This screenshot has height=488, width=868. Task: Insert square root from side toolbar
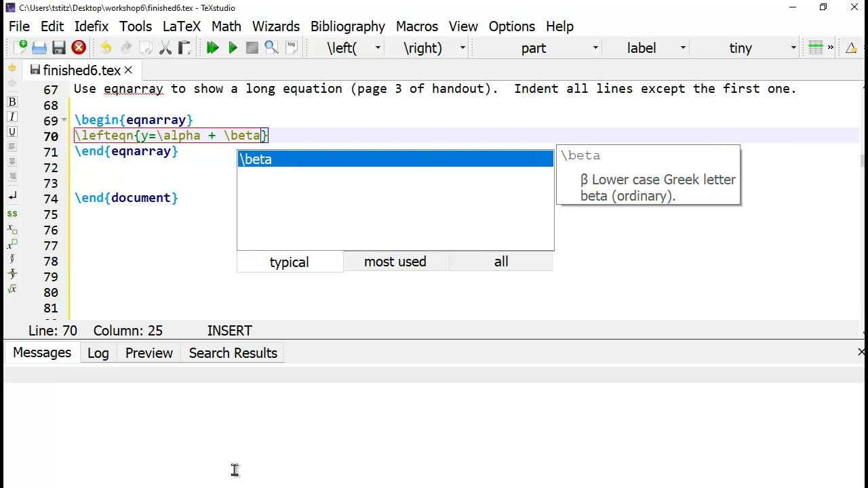coord(12,289)
